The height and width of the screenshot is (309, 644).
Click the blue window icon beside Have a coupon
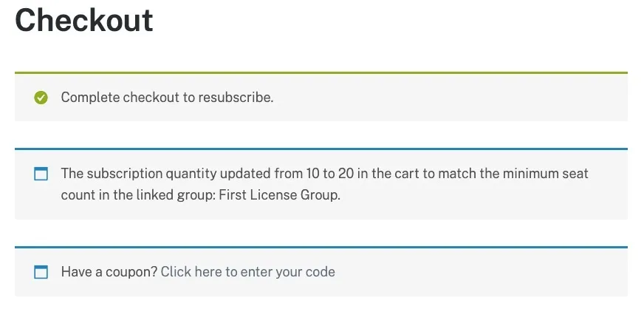tap(41, 272)
